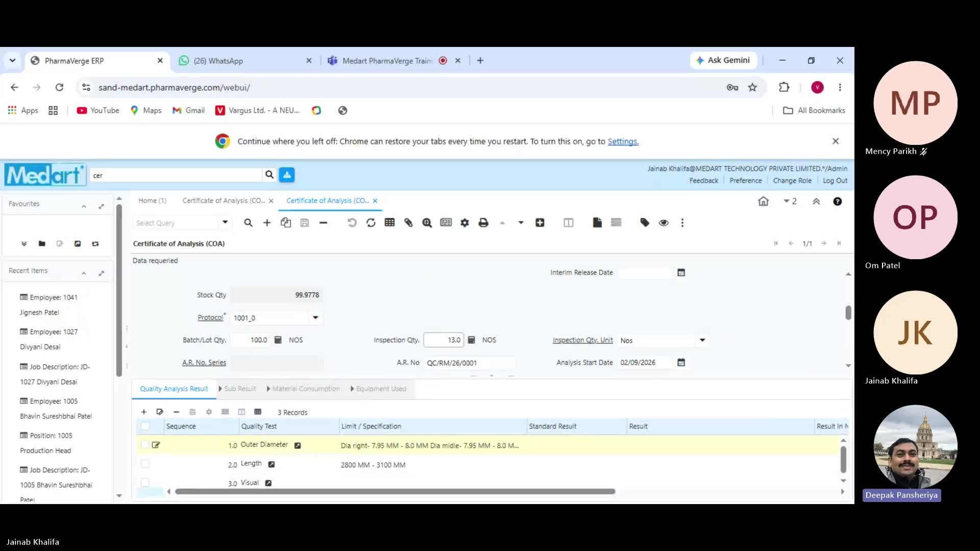Open the Inspection Qty. Unit dropdown
Screen dimensions: 980x551
coord(702,340)
